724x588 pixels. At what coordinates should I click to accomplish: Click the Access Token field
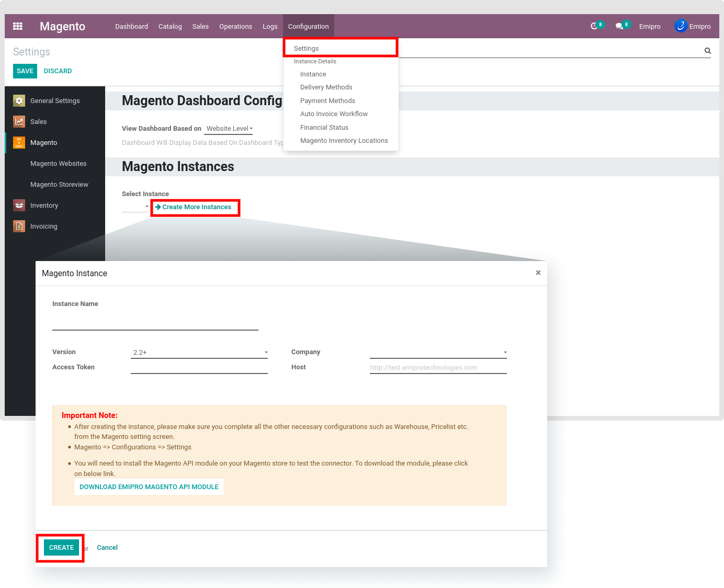tap(199, 367)
